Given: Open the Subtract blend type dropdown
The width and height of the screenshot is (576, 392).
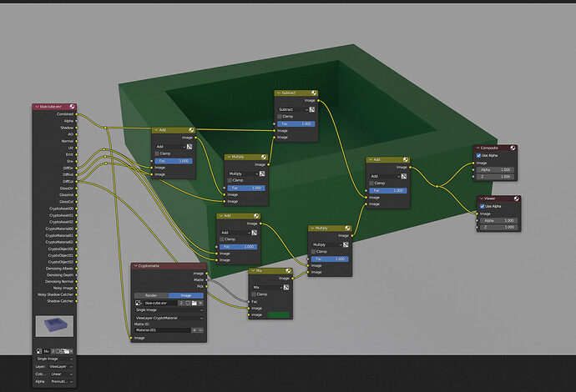Looking at the screenshot, I should (293, 109).
